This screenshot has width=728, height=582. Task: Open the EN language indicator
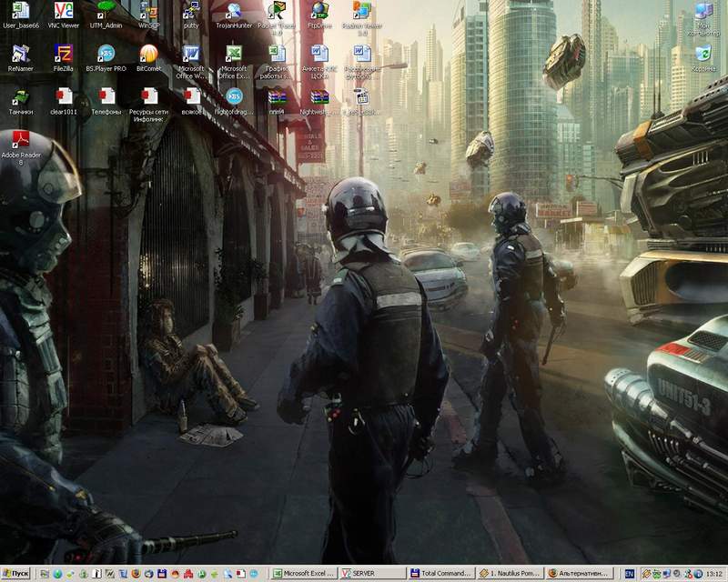click(629, 574)
